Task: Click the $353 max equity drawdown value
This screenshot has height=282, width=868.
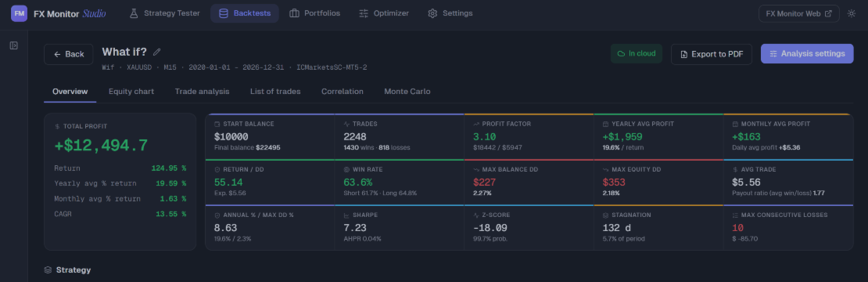Action: point(613,183)
